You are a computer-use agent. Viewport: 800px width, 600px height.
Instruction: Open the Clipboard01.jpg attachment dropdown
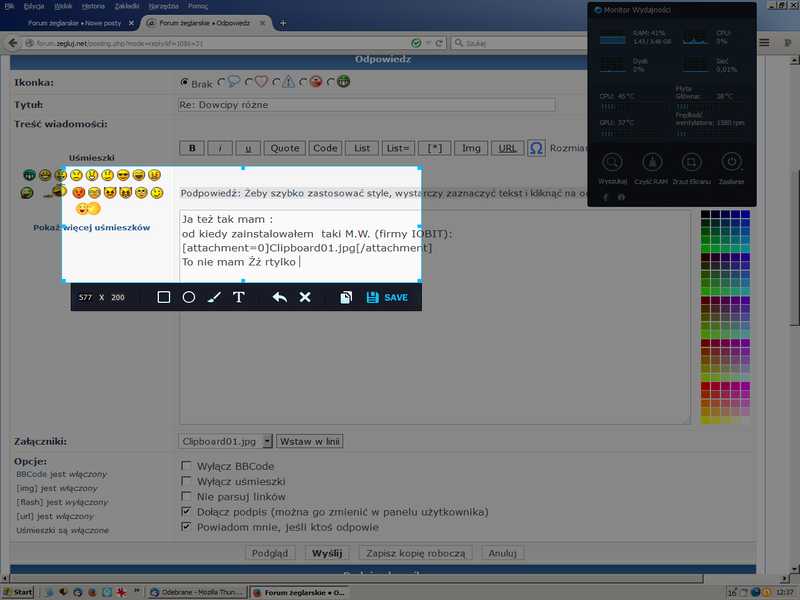(x=225, y=441)
